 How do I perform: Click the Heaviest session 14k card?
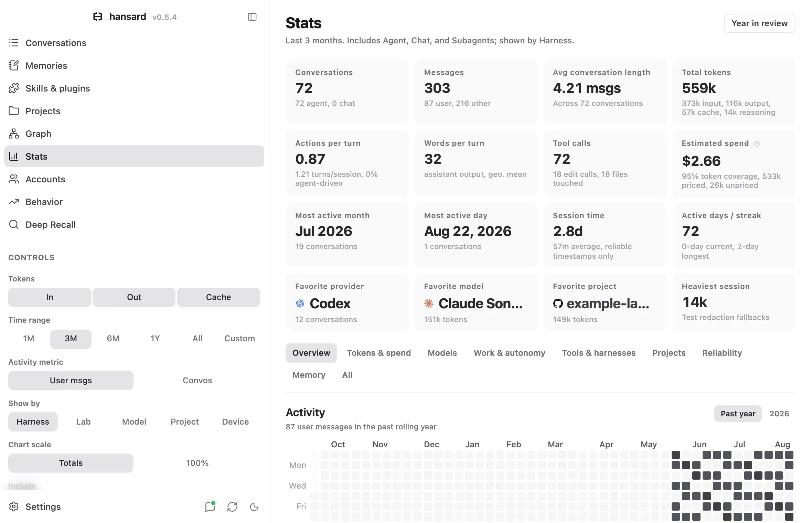tap(734, 302)
